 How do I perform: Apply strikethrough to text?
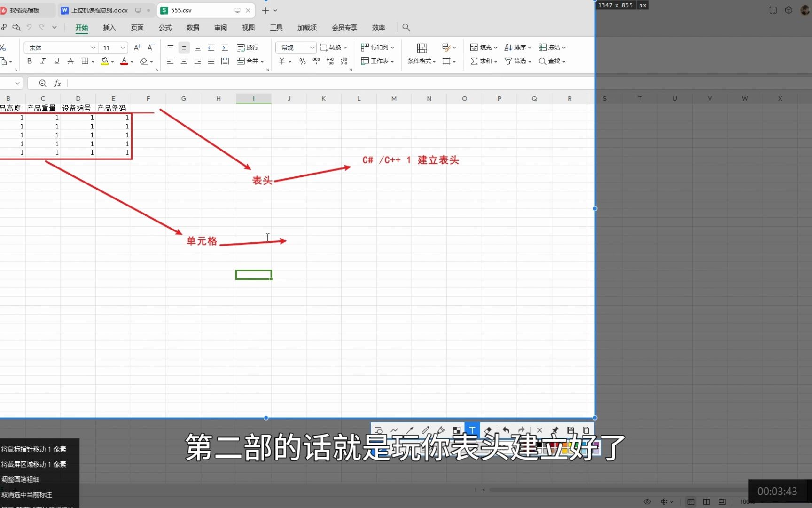coord(70,61)
